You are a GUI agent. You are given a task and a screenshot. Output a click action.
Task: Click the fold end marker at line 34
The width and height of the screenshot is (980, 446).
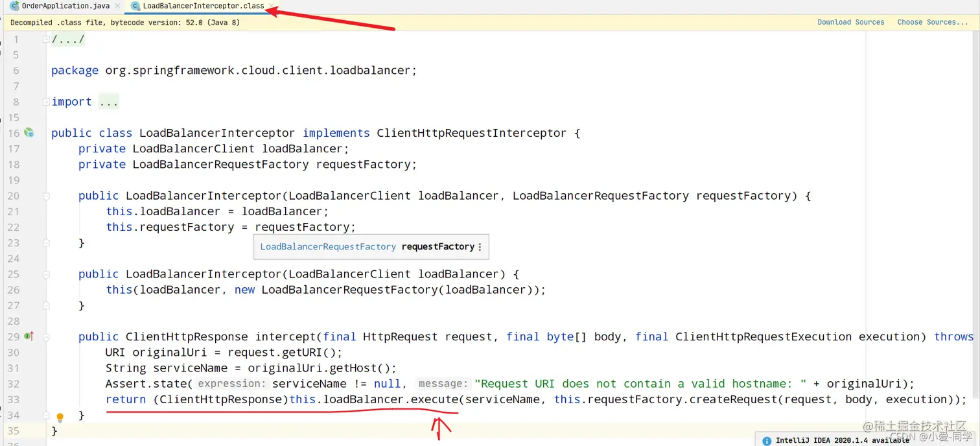[x=45, y=415]
